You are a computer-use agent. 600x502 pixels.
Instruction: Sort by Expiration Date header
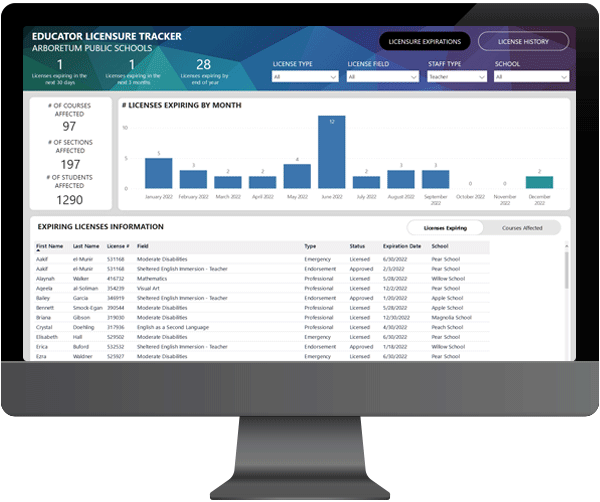pos(402,246)
